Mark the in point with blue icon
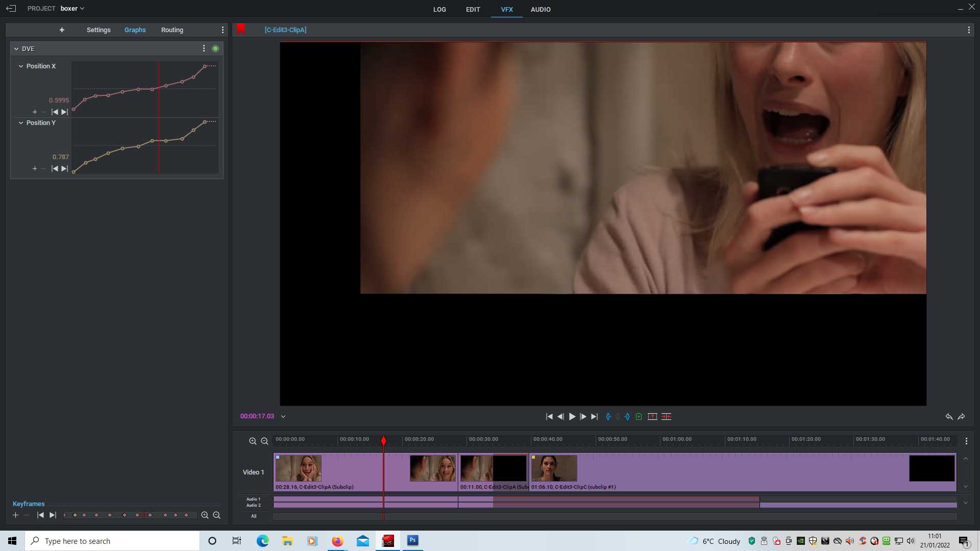Image resolution: width=980 pixels, height=551 pixels. click(608, 417)
